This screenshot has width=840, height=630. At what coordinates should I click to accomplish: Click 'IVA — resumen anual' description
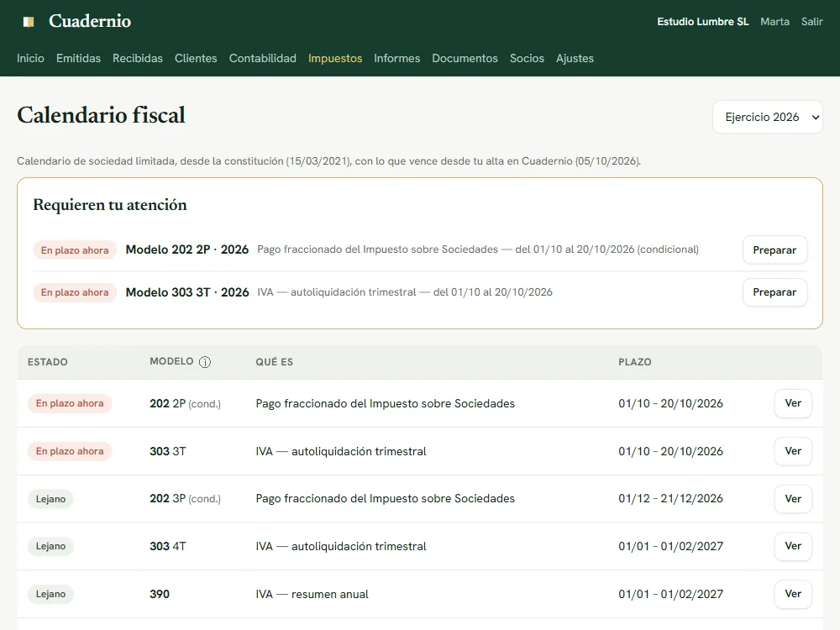click(x=312, y=594)
